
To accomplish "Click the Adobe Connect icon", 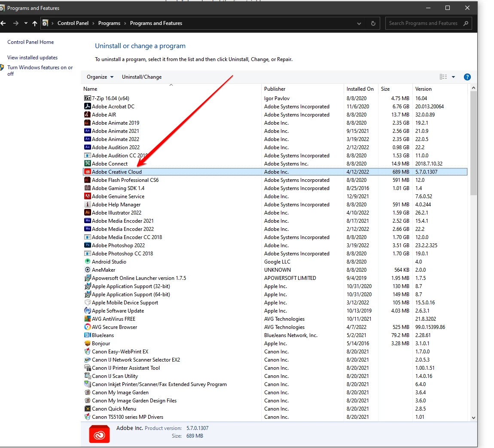I will pyautogui.click(x=88, y=164).
